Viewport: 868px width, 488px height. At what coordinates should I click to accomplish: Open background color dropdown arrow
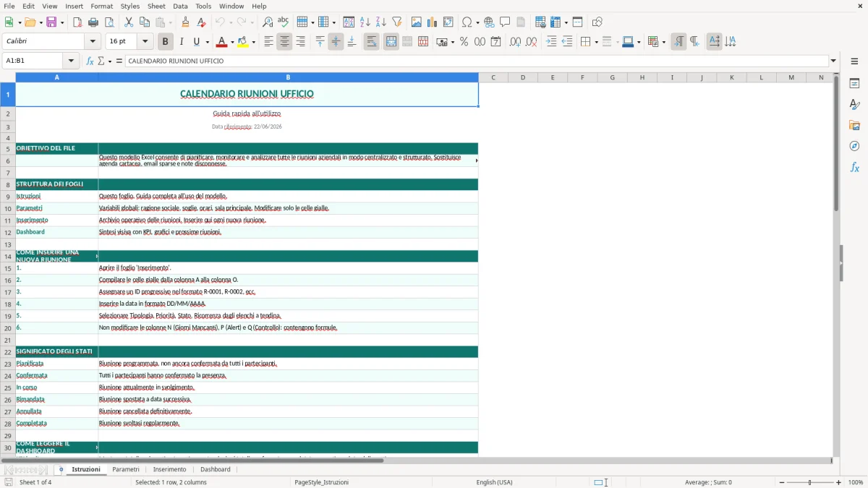tap(253, 42)
